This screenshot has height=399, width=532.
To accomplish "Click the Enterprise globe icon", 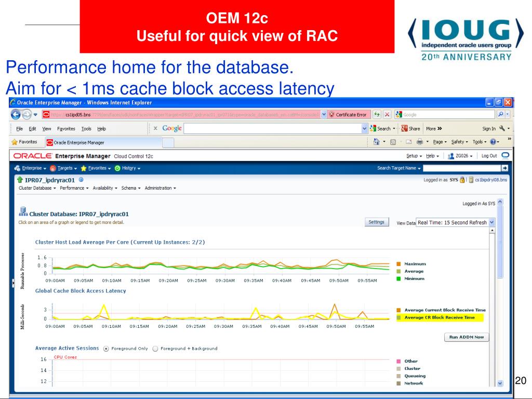I will coord(17,168).
